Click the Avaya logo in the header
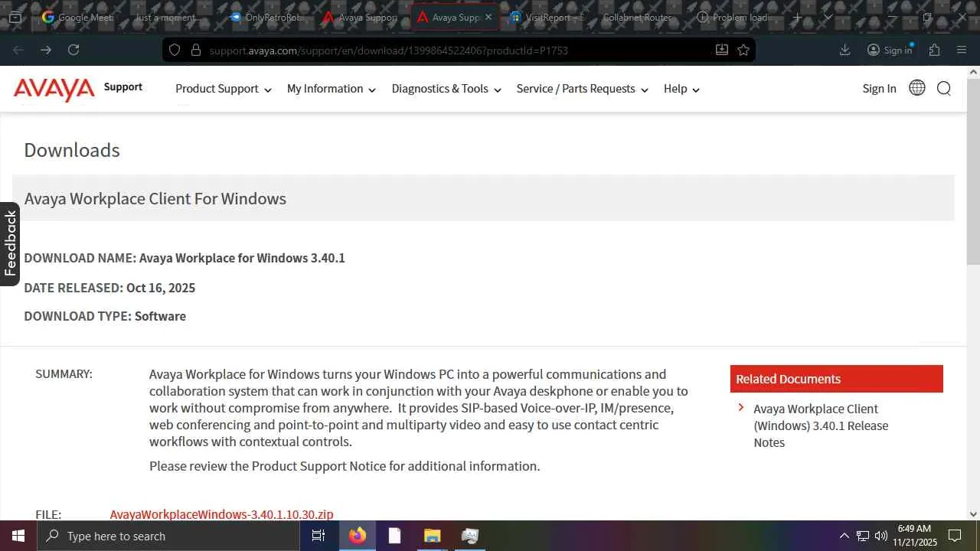This screenshot has height=551, width=980. coord(54,89)
